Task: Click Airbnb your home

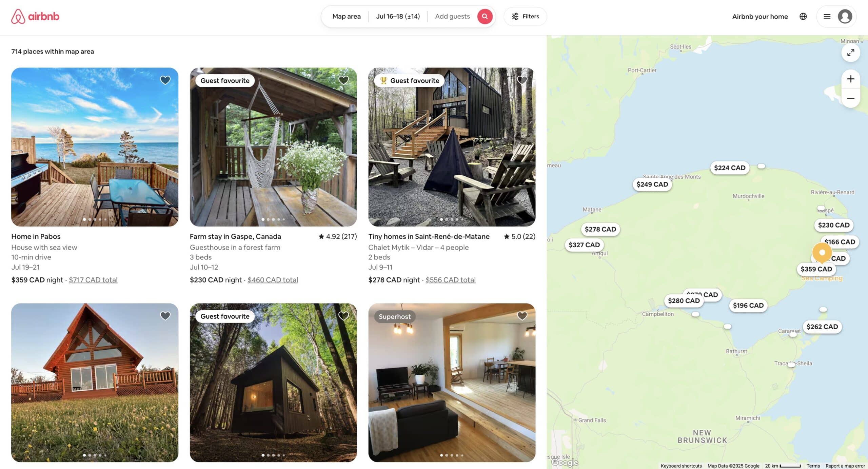Action: coord(760,16)
